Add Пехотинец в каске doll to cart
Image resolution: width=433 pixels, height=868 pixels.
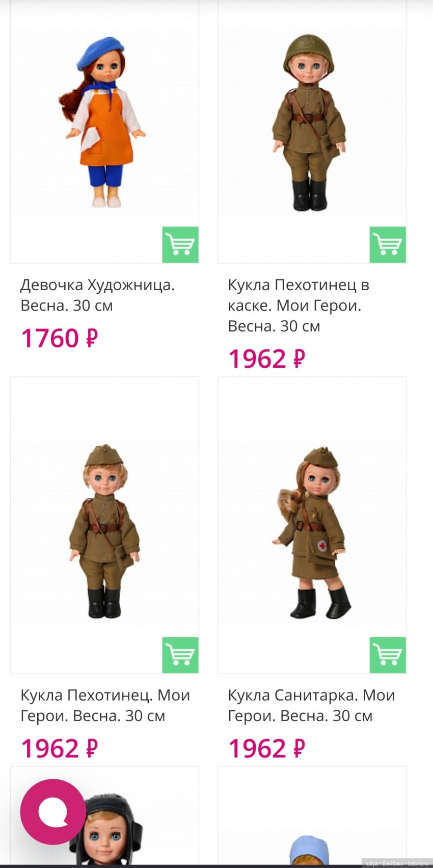388,245
